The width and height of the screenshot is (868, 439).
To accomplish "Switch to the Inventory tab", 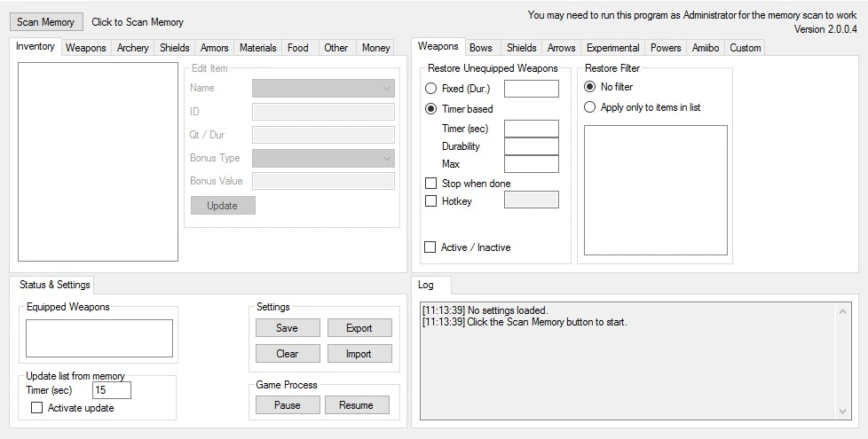I will point(35,46).
